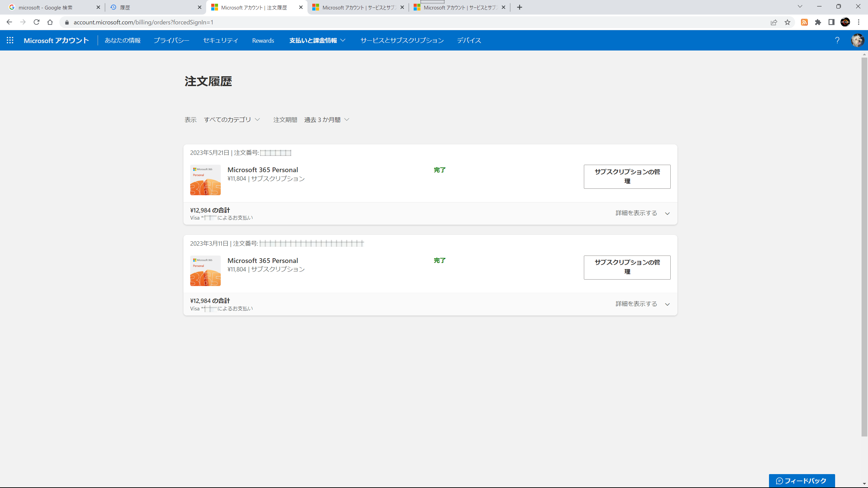The image size is (868, 488).
Task: Open a new browser tab
Action: 519,7
